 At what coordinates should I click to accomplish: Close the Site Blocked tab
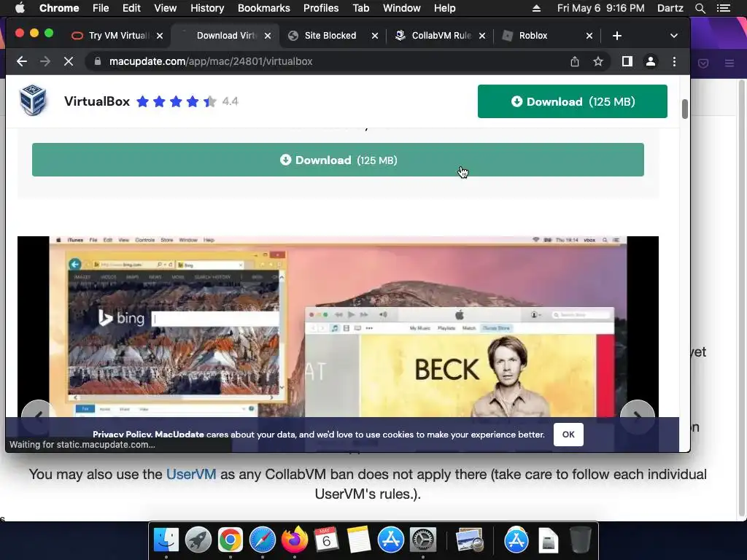coord(375,36)
